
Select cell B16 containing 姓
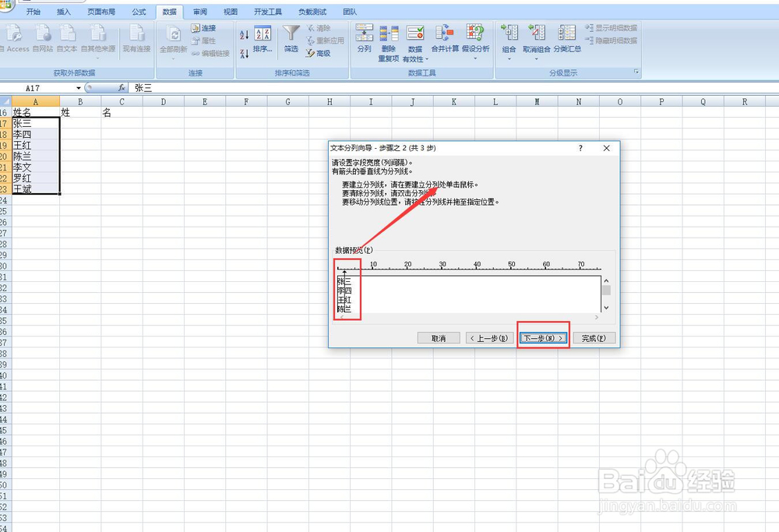pyautogui.click(x=80, y=113)
